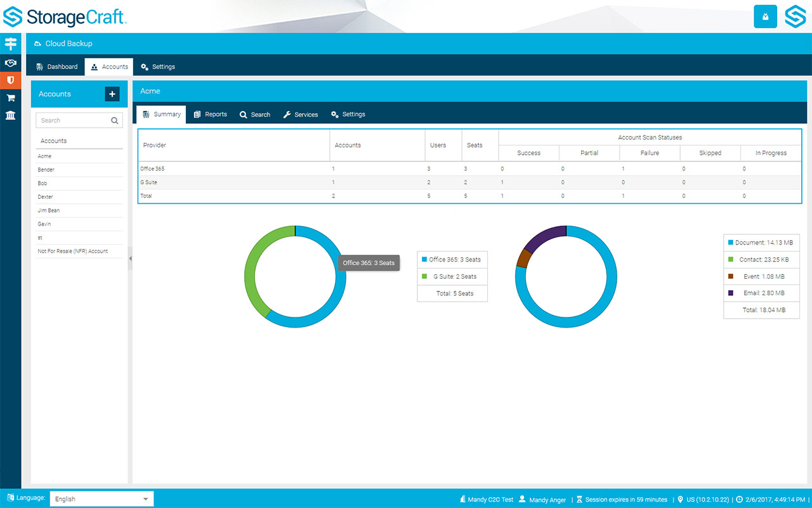This screenshot has height=508, width=812.
Task: Switch to the Accounts tab
Action: 109,67
